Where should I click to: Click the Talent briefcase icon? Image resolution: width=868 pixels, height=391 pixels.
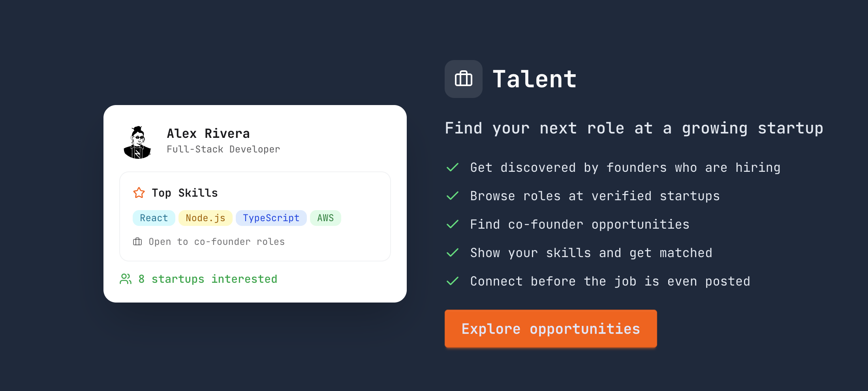click(463, 79)
